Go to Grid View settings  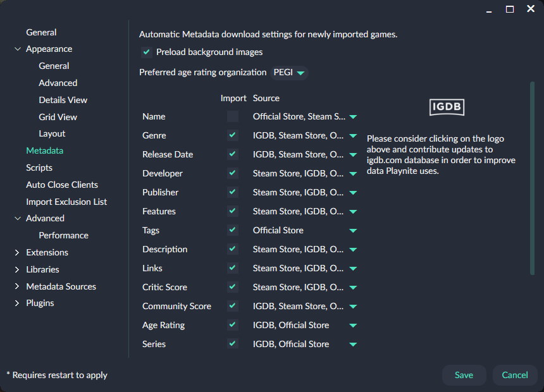tap(58, 117)
